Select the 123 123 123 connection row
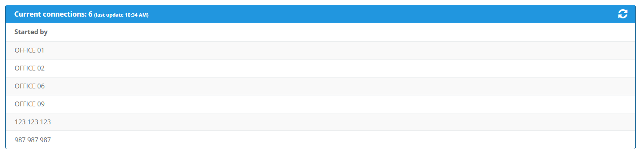Image resolution: width=644 pixels, height=158 pixels. (320, 122)
